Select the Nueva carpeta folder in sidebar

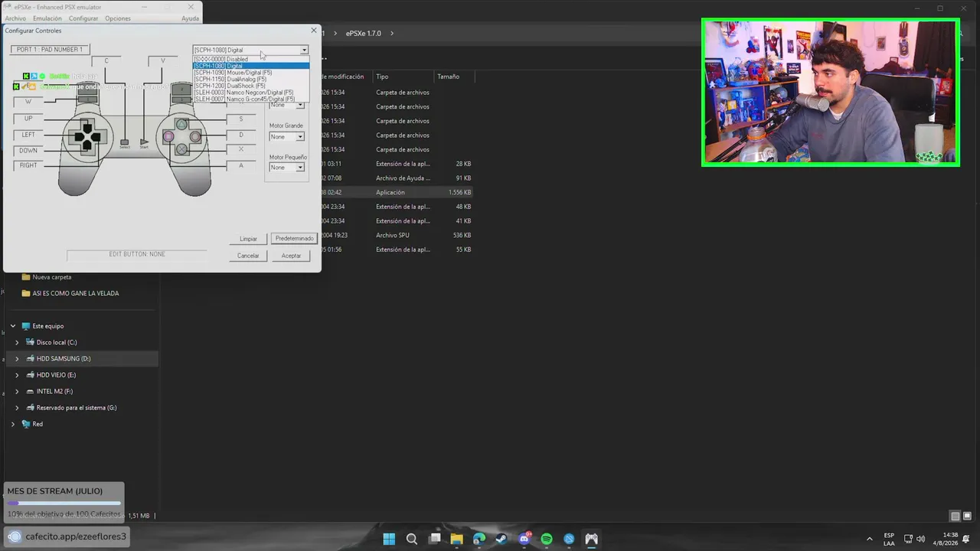coord(52,277)
